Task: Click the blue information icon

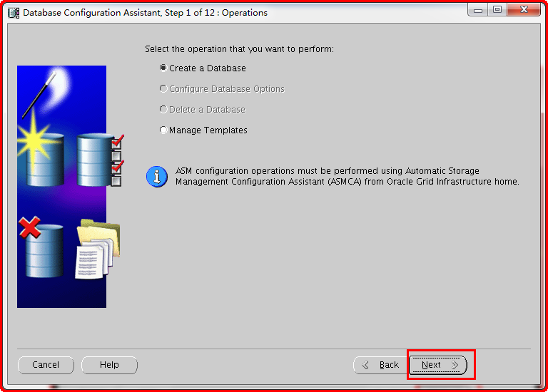Action: tap(156, 176)
